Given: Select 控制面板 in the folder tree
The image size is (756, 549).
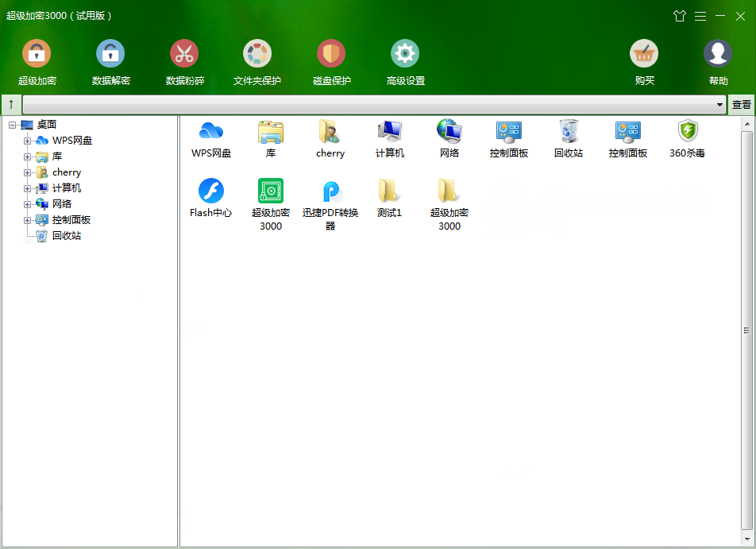Looking at the screenshot, I should pyautogui.click(x=71, y=220).
